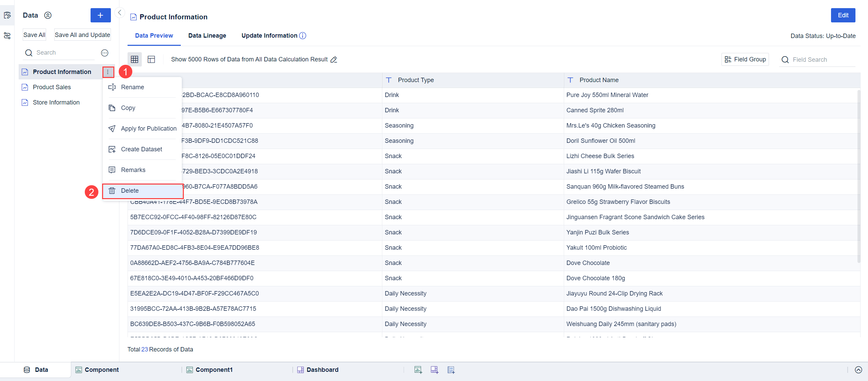This screenshot has width=868, height=381.
Task: Open the sidebar search more options icon
Action: pyautogui.click(x=104, y=53)
